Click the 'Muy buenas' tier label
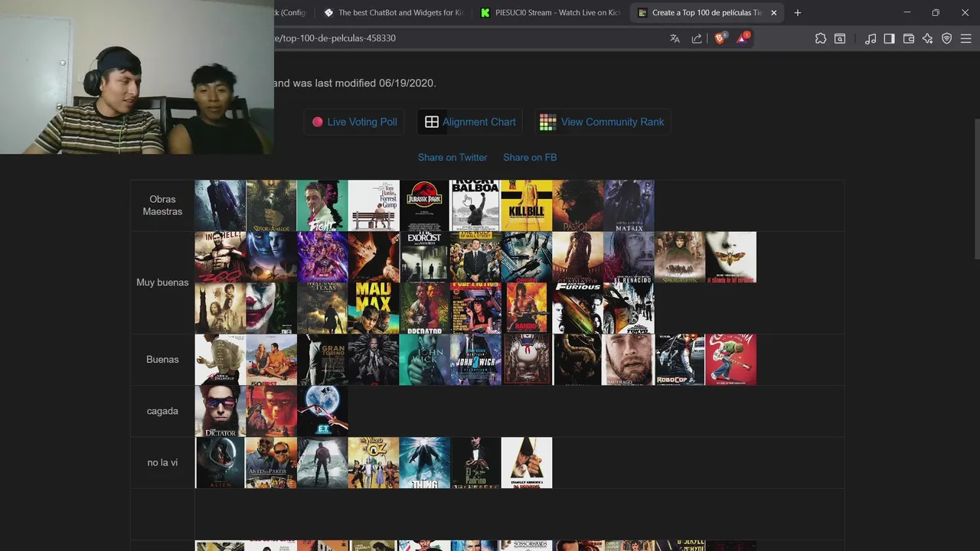 (x=162, y=282)
